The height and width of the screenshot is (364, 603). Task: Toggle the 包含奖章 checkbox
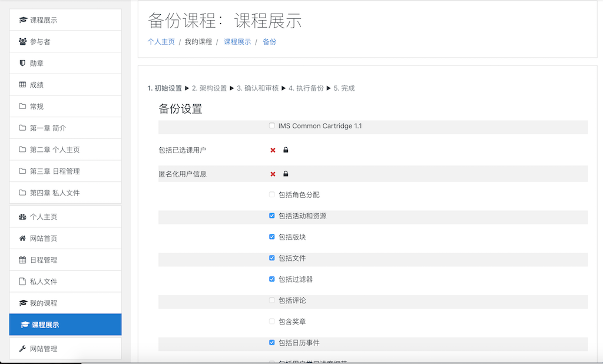pos(272,321)
